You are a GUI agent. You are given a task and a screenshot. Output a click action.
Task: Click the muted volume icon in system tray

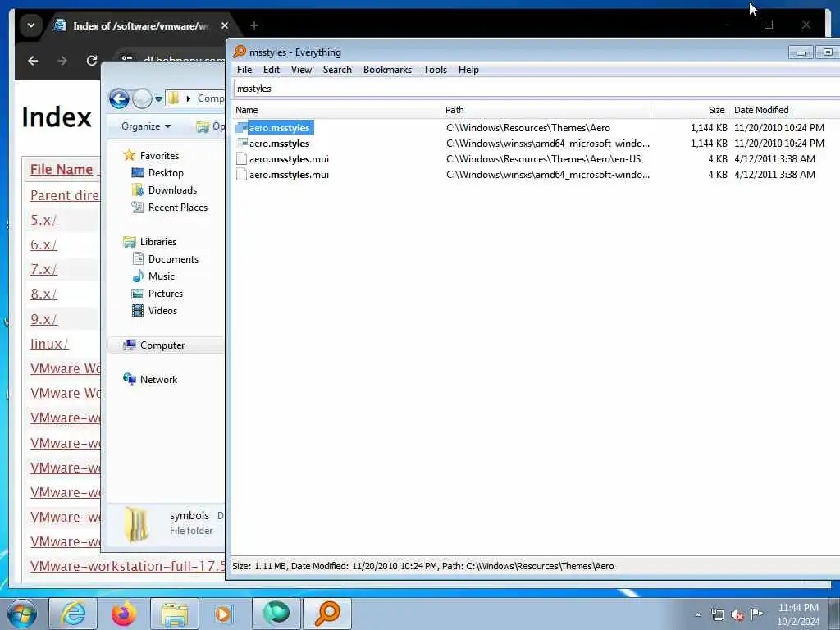tap(737, 615)
